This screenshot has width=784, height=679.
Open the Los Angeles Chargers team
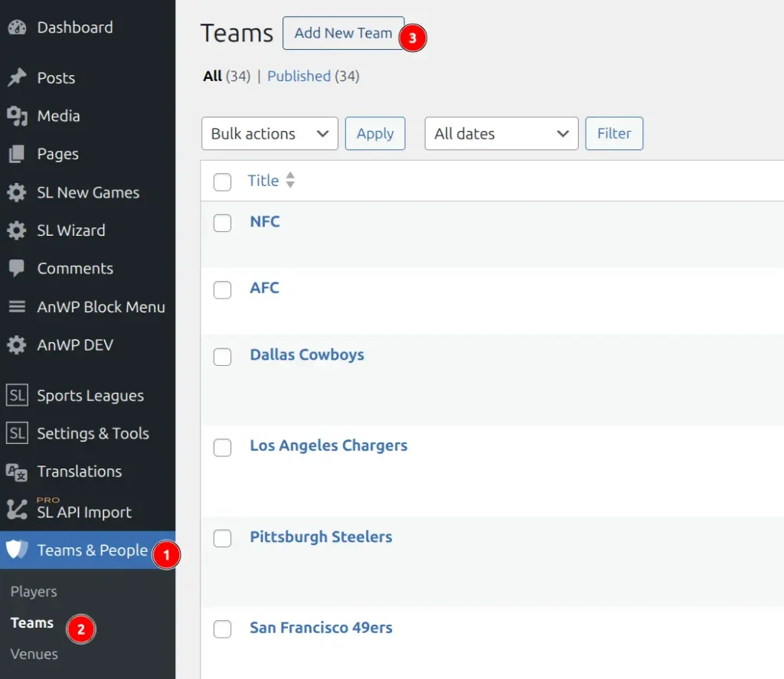click(328, 446)
